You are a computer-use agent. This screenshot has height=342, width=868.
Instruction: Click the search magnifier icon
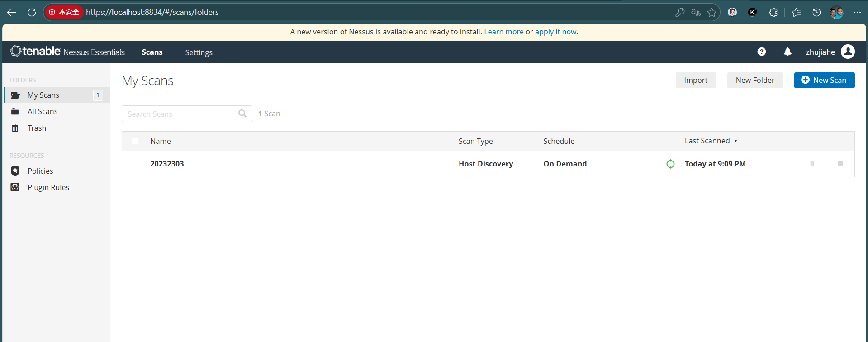tap(242, 114)
